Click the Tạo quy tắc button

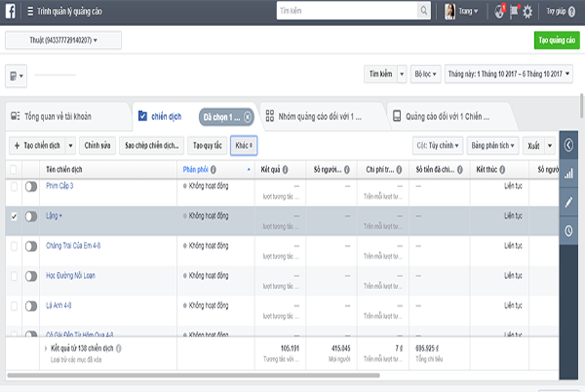[207, 146]
